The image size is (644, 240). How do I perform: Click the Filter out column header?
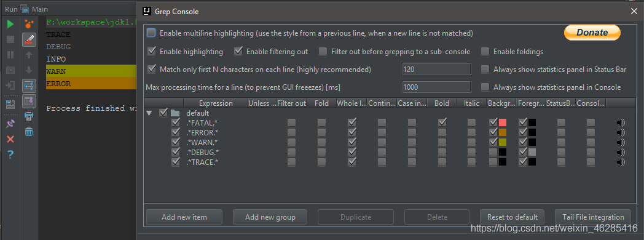(292, 103)
